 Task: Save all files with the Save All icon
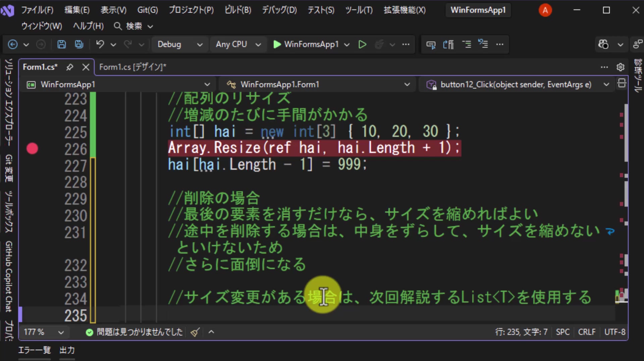point(79,44)
